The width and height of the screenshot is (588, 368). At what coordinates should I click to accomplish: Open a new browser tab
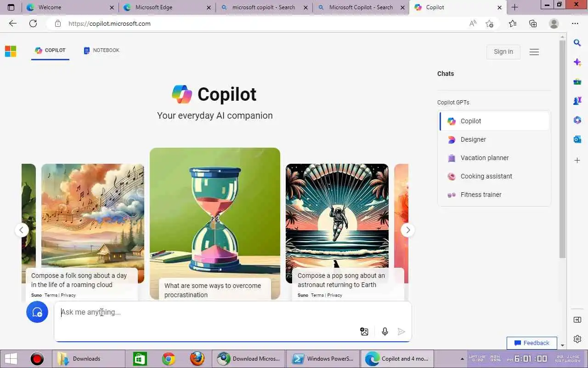coord(515,7)
